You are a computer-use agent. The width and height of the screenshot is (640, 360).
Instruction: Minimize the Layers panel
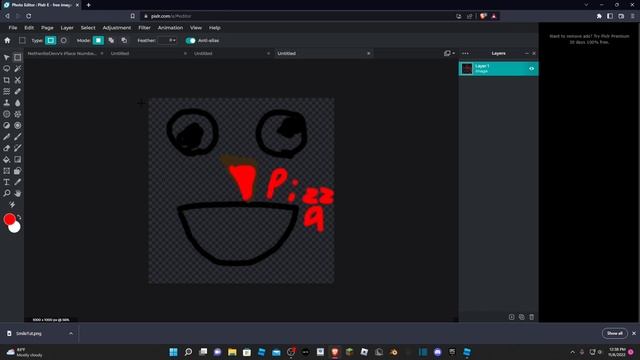pyautogui.click(x=526, y=53)
